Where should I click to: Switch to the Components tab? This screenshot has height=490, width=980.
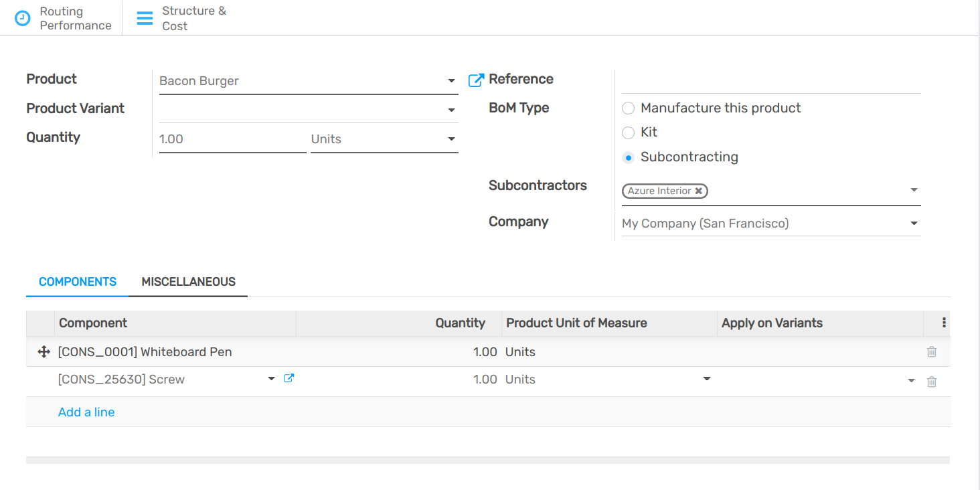tap(78, 282)
